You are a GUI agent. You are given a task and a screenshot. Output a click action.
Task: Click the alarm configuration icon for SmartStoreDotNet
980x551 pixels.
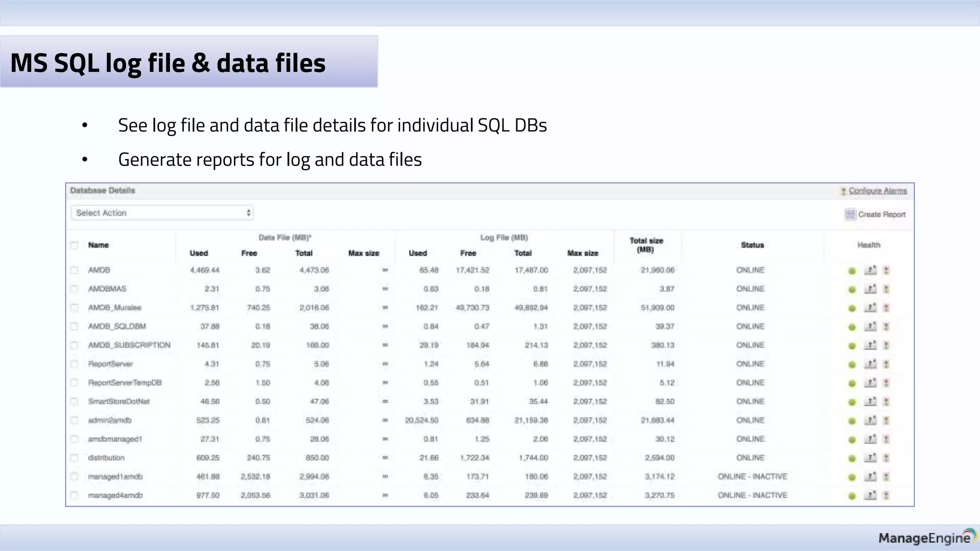886,402
